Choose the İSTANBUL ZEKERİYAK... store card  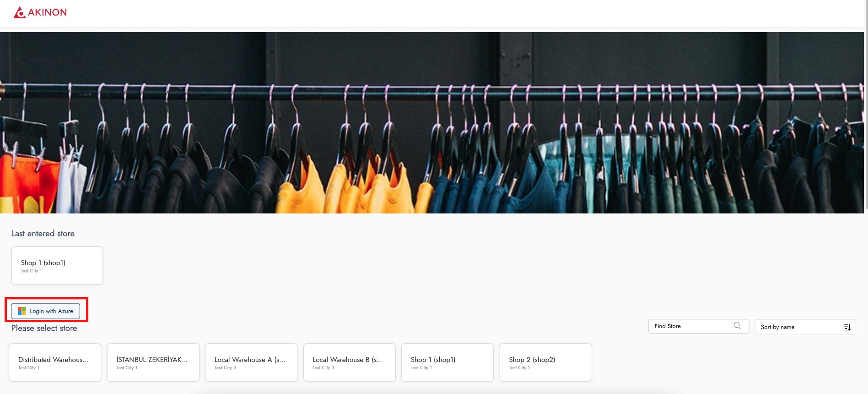click(153, 362)
